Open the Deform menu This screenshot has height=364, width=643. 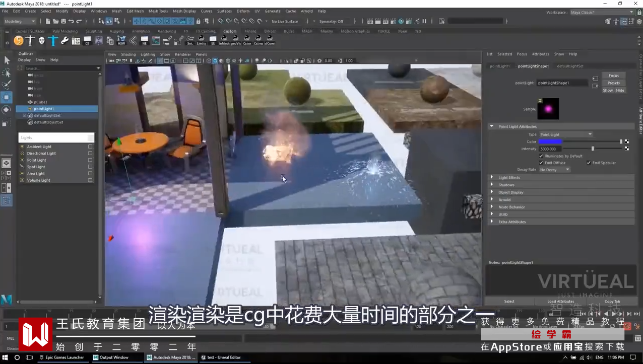click(x=243, y=11)
